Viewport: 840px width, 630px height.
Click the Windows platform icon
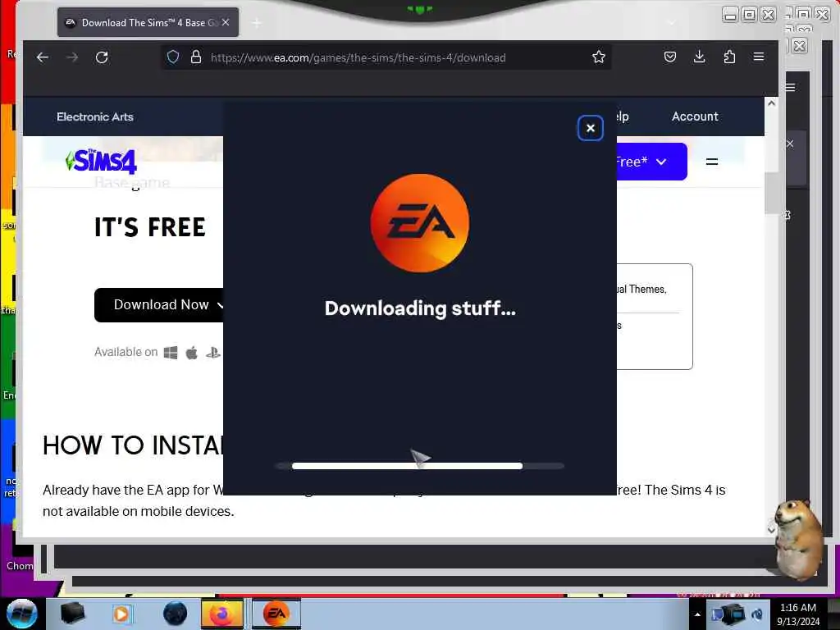point(171,353)
